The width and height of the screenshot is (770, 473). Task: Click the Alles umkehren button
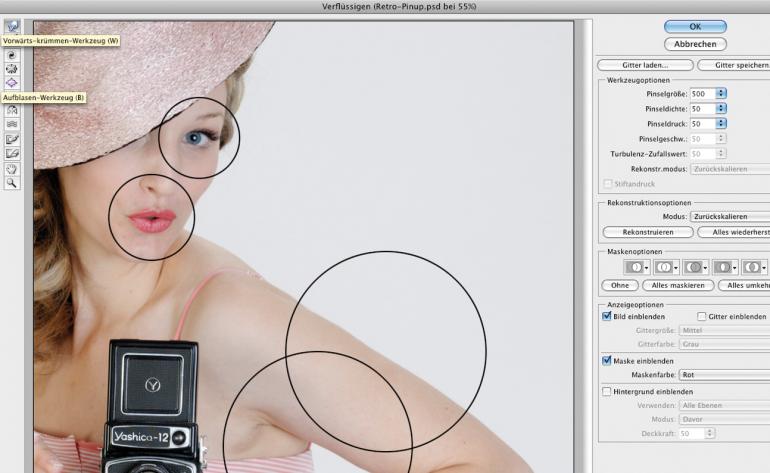(744, 285)
